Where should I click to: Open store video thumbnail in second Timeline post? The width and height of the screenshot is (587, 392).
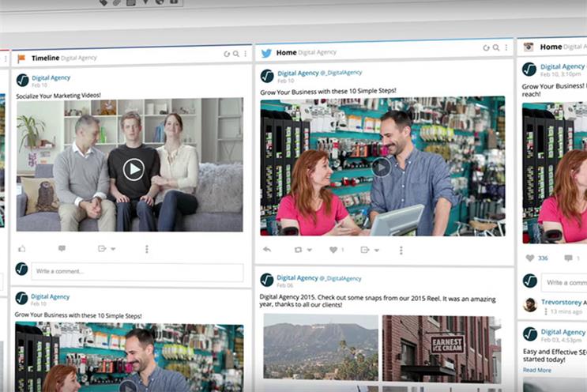pos(130,357)
